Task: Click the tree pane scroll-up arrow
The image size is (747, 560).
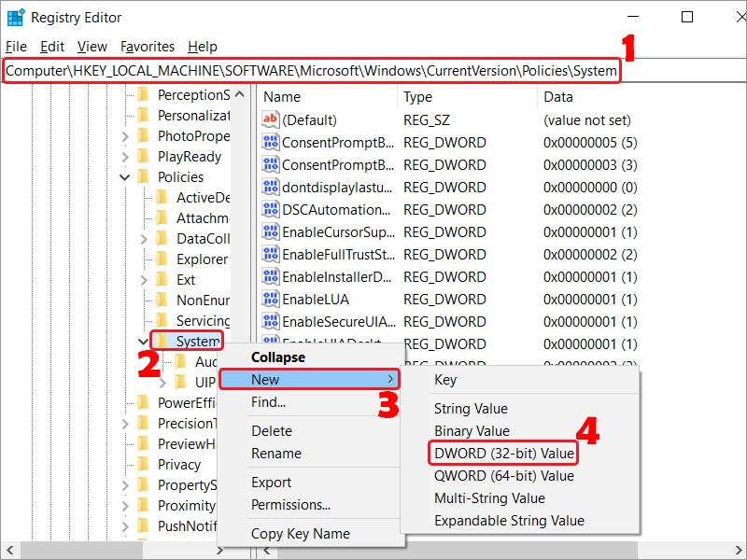Action: [x=240, y=95]
